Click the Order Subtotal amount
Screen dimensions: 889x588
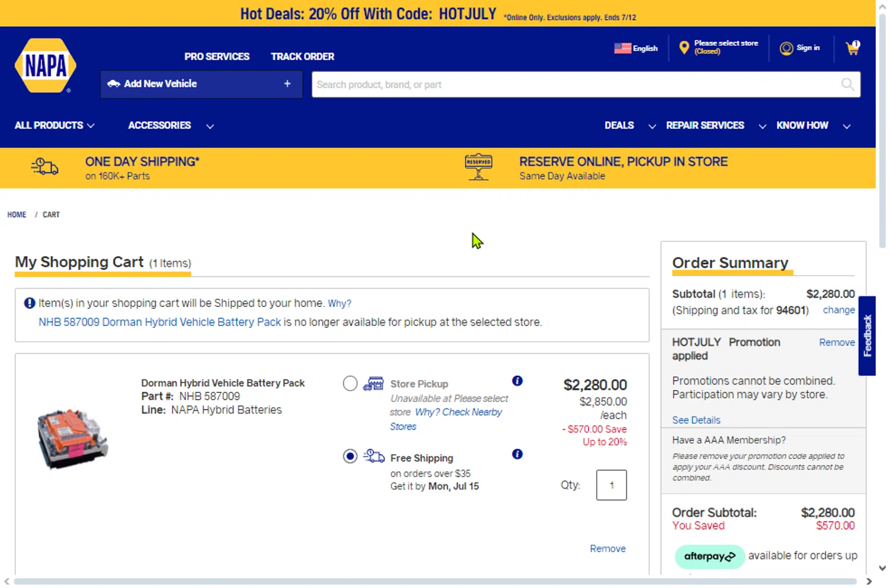coord(828,513)
